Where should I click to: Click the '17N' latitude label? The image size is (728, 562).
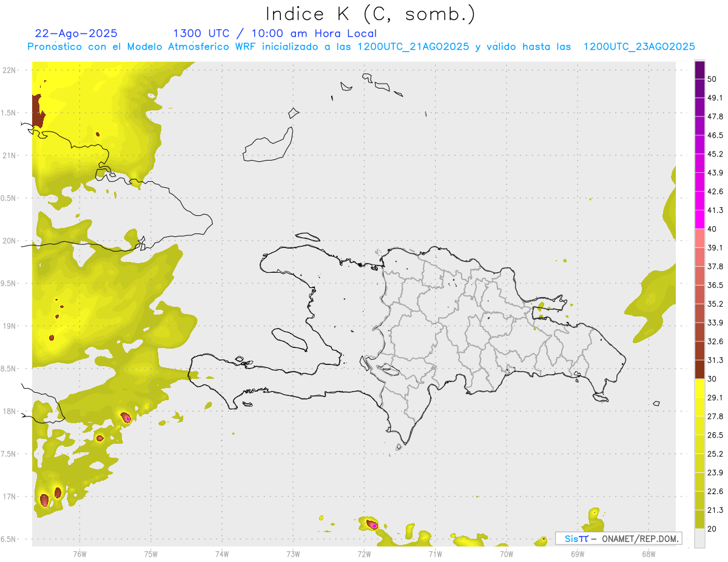(x=9, y=497)
